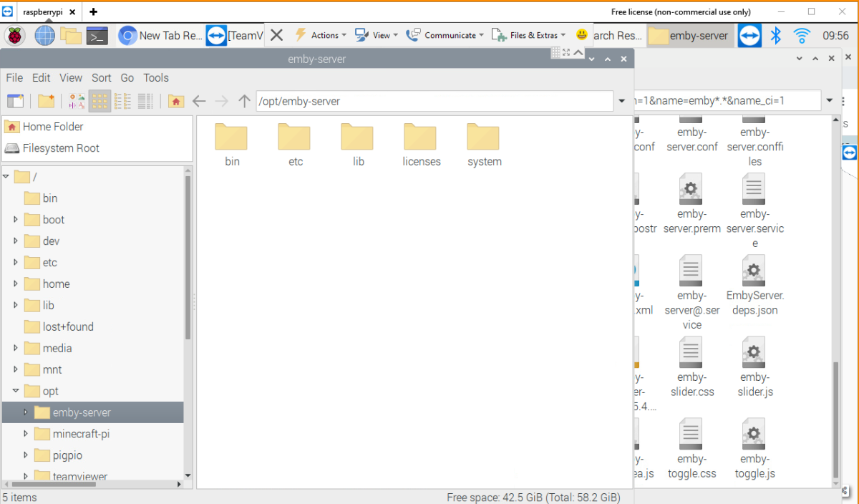Select emby-server.service file in background window
The height and width of the screenshot is (504, 859).
click(754, 212)
